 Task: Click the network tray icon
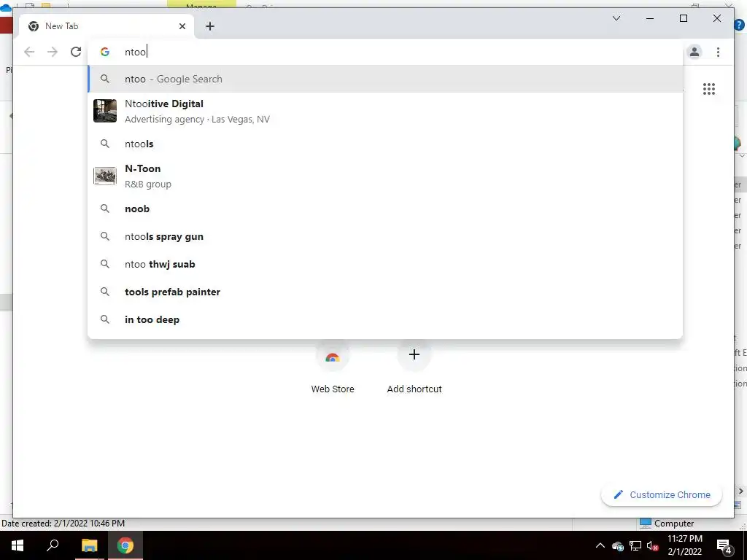(x=635, y=545)
